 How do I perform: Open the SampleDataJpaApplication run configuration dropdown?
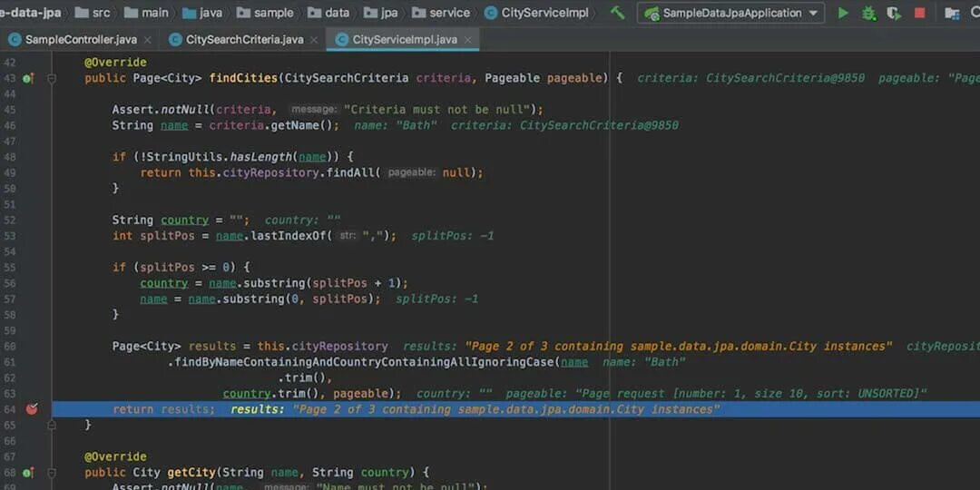[730, 13]
